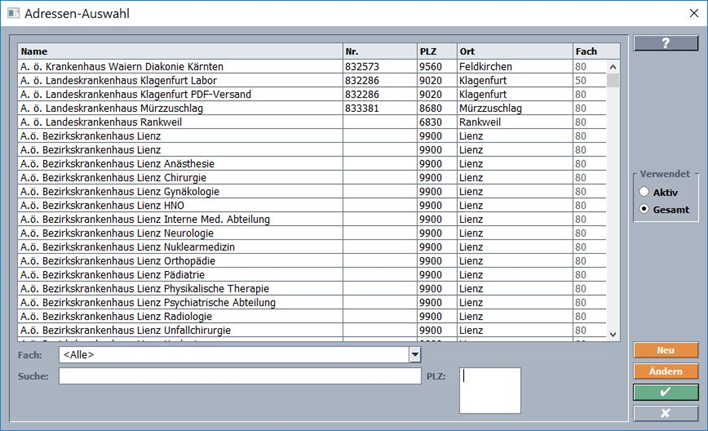Select Bezirkskrankenhaus Lienz HNO row
Screen dimensions: 708x431
tap(312, 205)
